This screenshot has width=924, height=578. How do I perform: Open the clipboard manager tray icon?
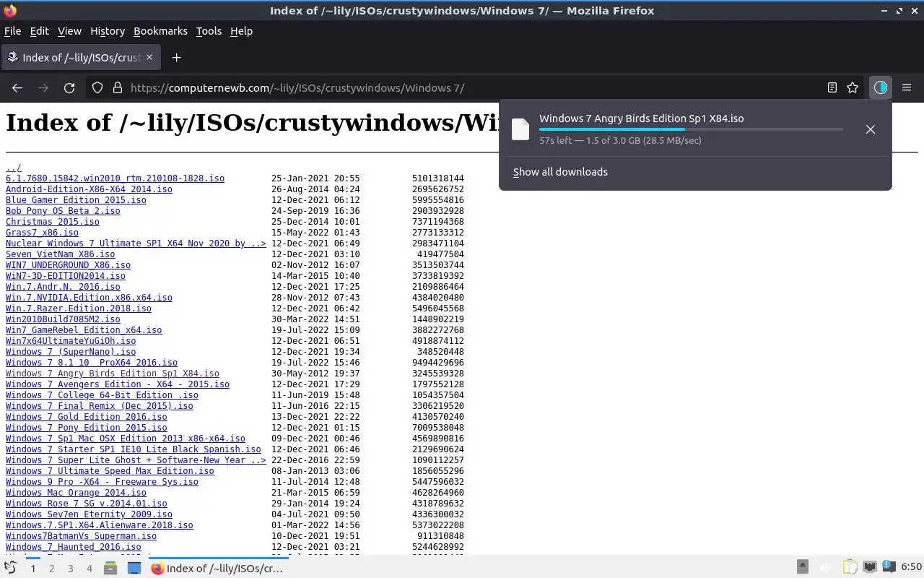(850, 567)
